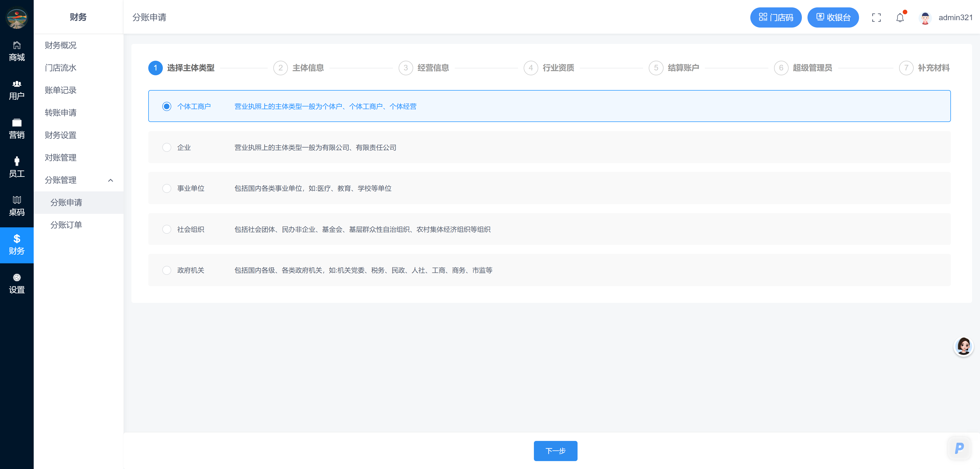Click the admin321 user avatar
The image size is (980, 469).
[x=925, y=18]
